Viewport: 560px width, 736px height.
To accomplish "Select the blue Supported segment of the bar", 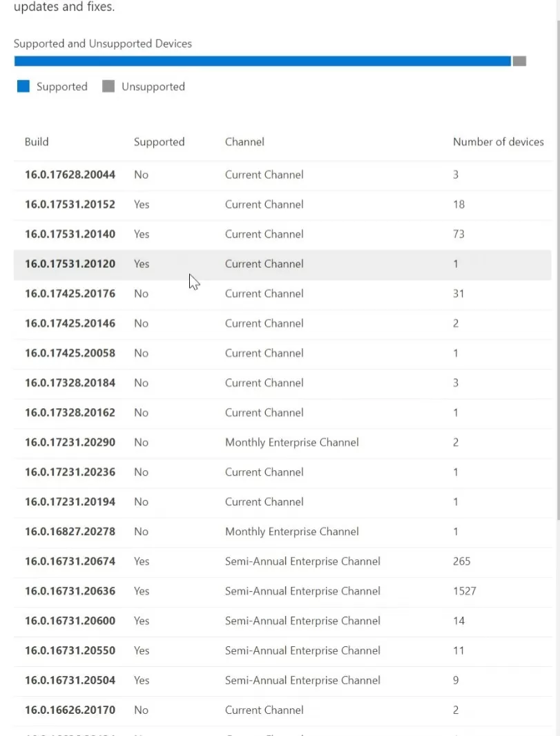I will [x=262, y=61].
